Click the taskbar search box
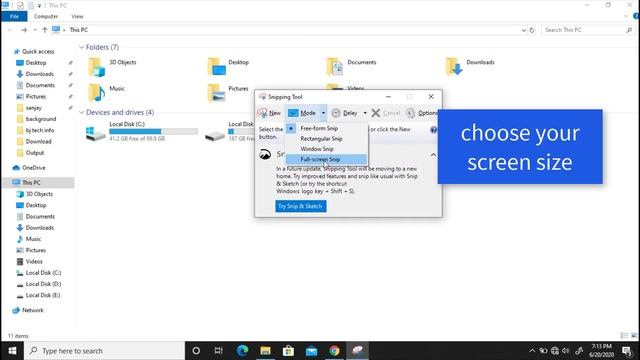Screen dimensions: 640x360 pos(104,351)
